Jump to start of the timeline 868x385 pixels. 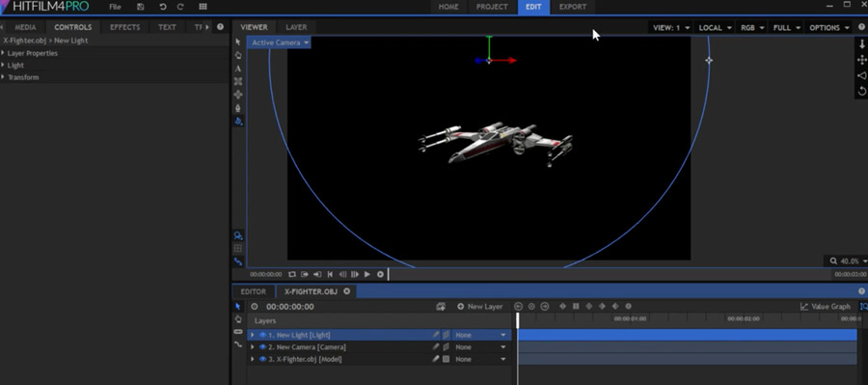pyautogui.click(x=330, y=274)
